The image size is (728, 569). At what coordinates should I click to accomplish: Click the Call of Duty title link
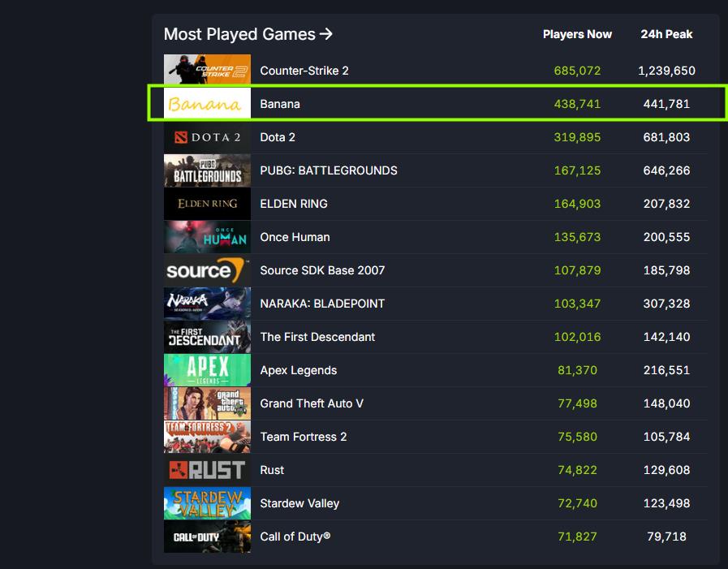pos(295,537)
